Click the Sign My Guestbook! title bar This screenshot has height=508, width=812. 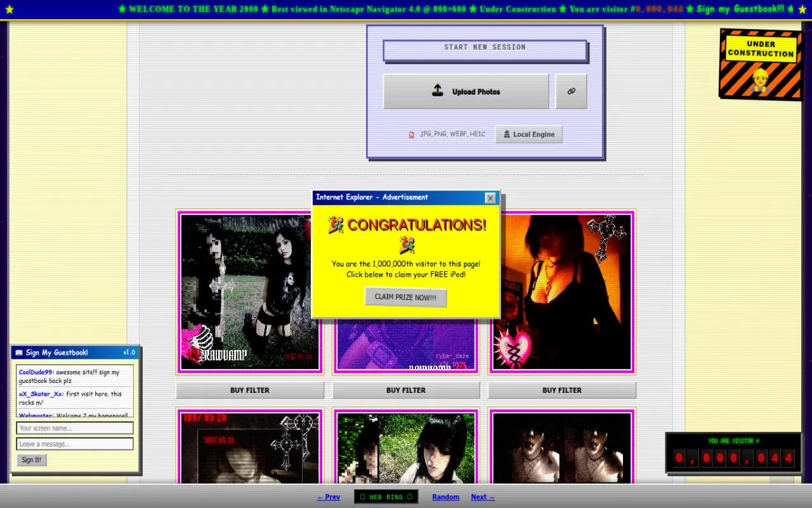point(75,352)
